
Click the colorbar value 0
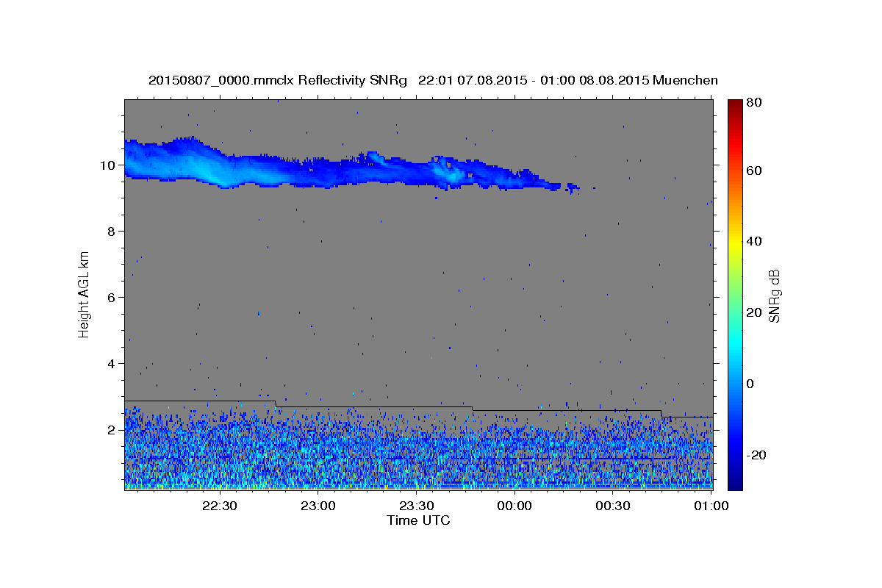point(750,384)
